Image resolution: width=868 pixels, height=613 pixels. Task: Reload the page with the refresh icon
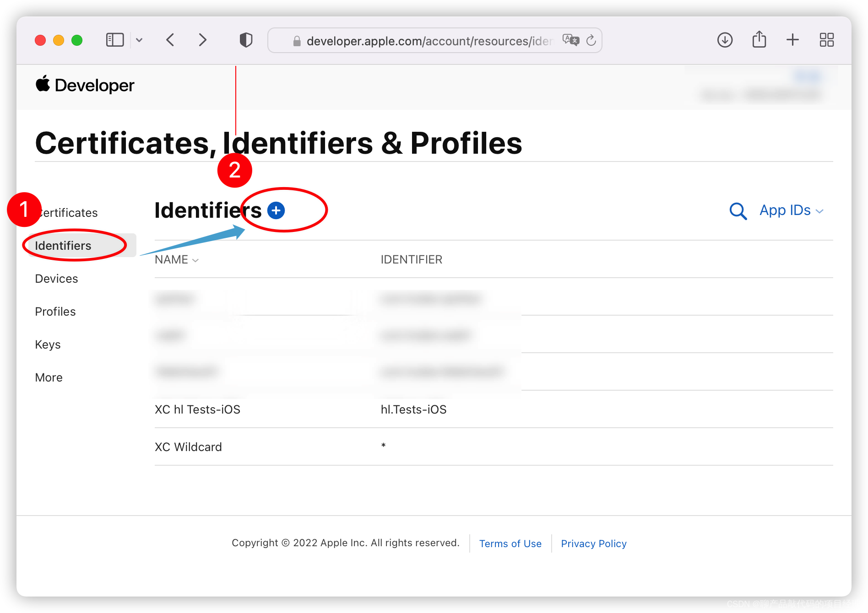point(591,40)
